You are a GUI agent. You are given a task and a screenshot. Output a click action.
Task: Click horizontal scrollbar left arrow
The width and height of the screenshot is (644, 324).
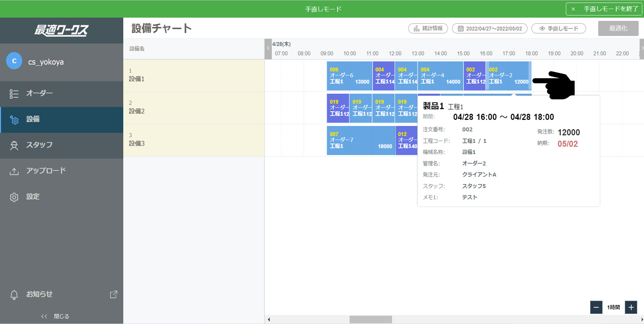point(269,319)
